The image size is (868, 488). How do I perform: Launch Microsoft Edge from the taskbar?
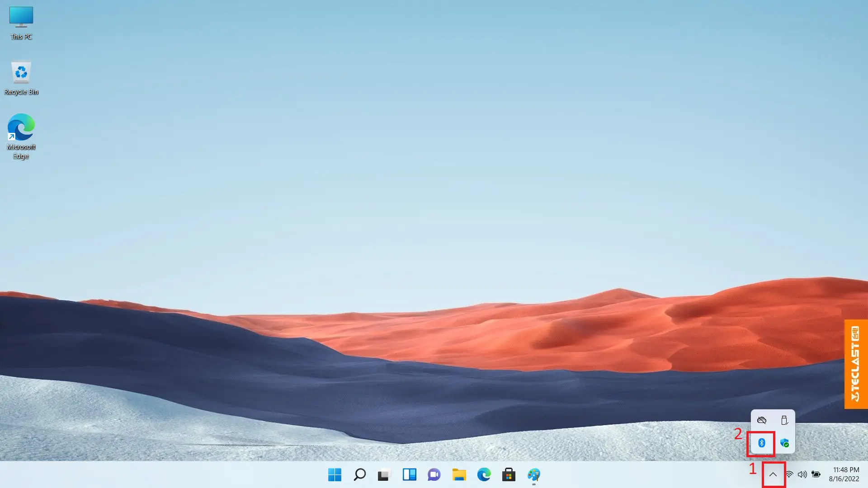(484, 475)
